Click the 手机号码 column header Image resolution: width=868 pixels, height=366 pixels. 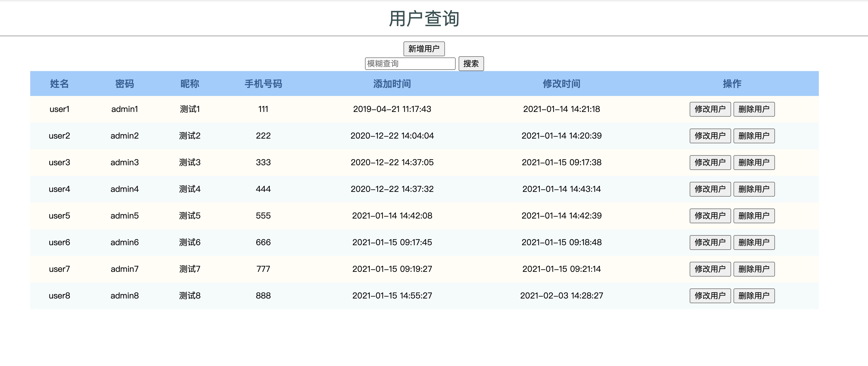click(x=263, y=84)
